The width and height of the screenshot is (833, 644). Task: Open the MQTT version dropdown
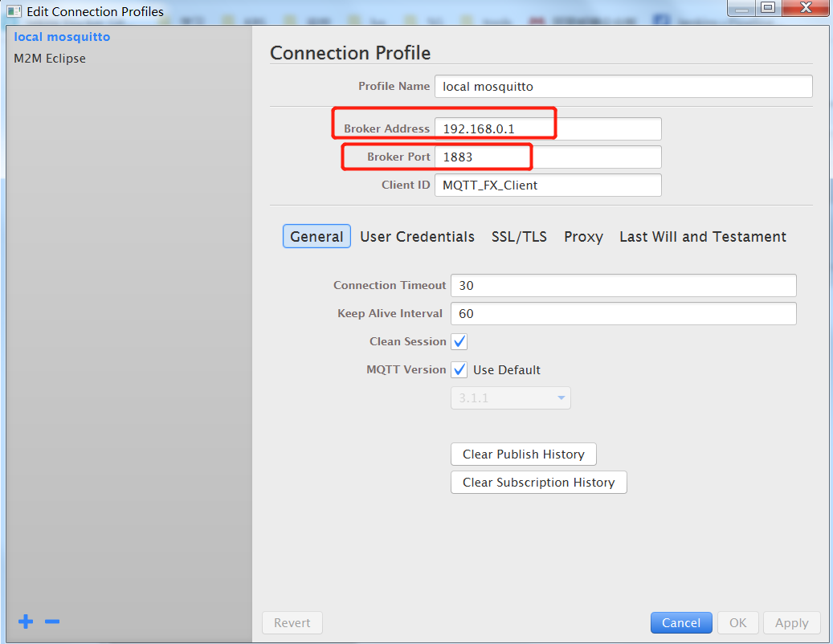[561, 397]
